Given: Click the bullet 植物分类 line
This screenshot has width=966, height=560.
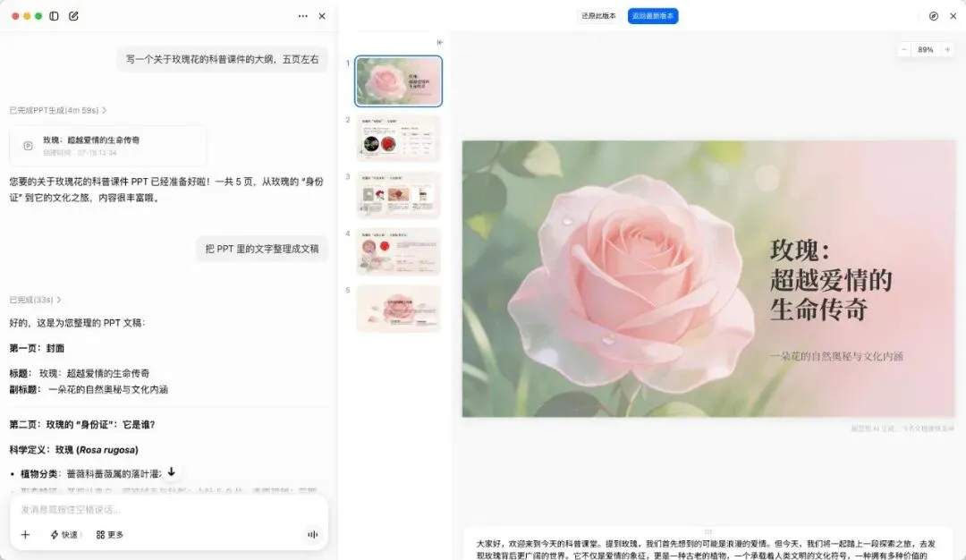Looking at the screenshot, I should [86, 474].
